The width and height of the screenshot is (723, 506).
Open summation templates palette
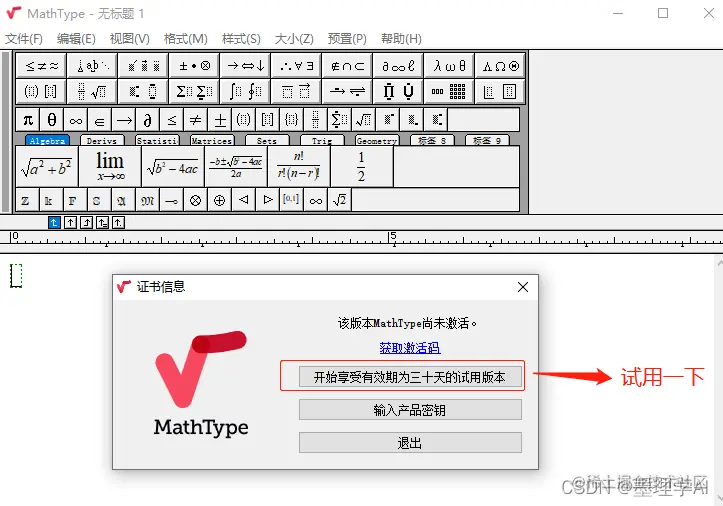pyautogui.click(x=195, y=91)
